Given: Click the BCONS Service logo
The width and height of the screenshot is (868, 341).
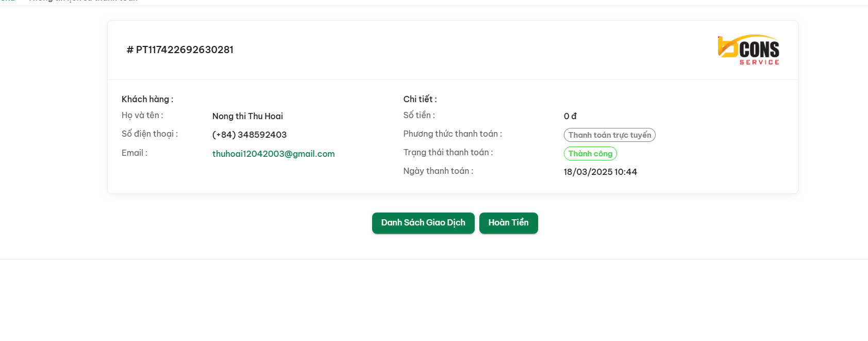Looking at the screenshot, I should tap(748, 50).
